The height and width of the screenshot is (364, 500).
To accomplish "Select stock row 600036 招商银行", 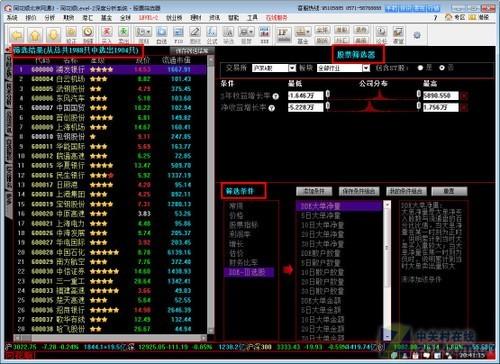I will [x=110, y=310].
